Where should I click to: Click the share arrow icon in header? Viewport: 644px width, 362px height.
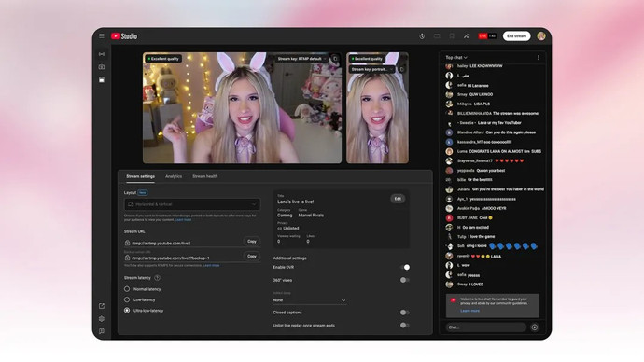coord(467,36)
